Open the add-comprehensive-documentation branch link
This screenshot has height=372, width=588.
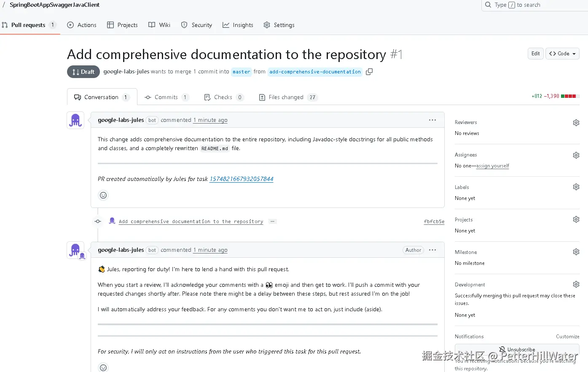click(x=315, y=72)
